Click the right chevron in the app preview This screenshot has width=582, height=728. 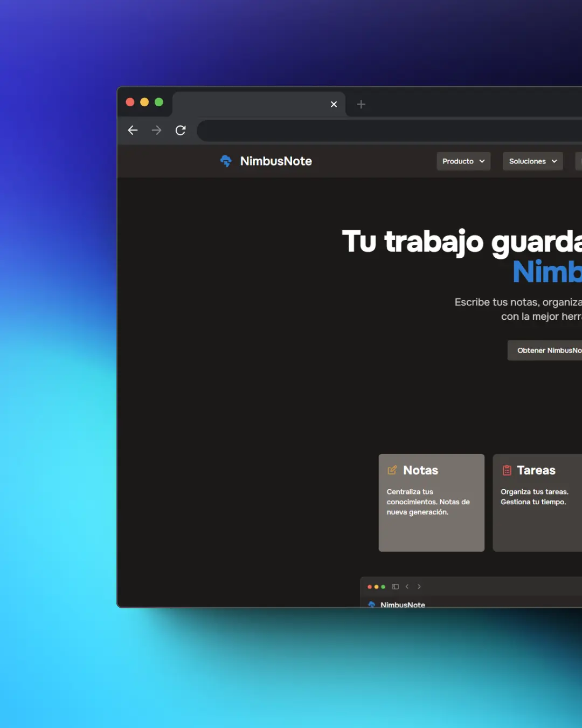point(419,587)
